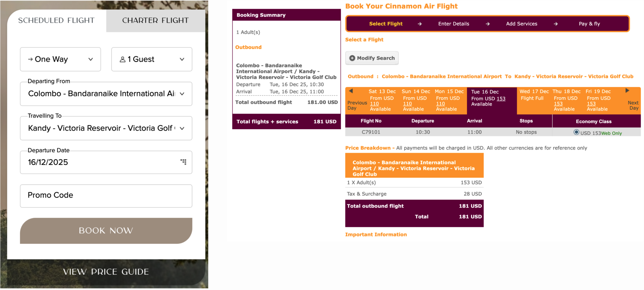Viewport: 644px width, 290px height.
Task: Click the arrow after Select Flight step
Action: pos(420,24)
